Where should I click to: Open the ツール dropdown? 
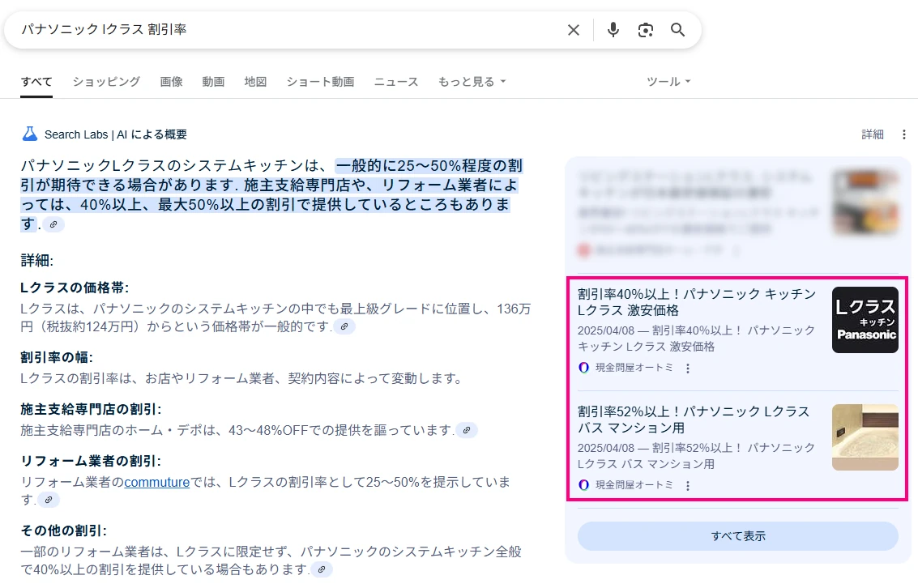click(x=668, y=82)
